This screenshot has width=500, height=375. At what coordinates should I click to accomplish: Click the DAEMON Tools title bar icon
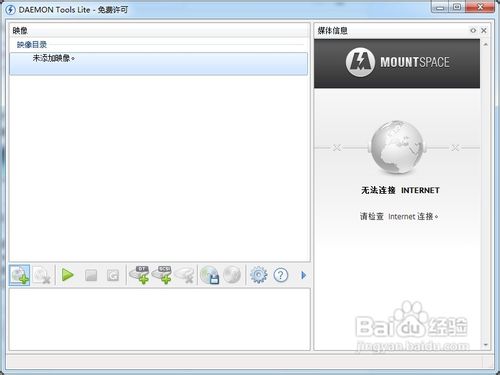coord(10,9)
